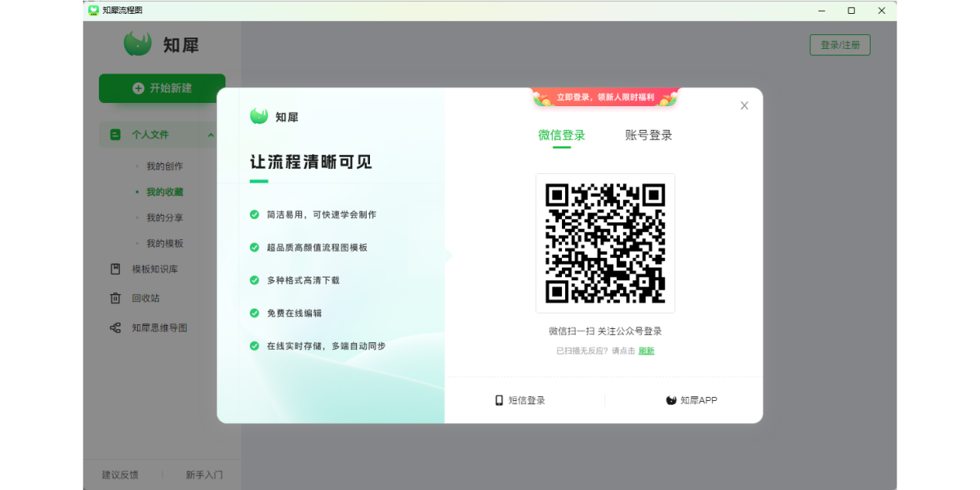Click 建议反馈 link at bottom
980x490 pixels.
coord(120,474)
